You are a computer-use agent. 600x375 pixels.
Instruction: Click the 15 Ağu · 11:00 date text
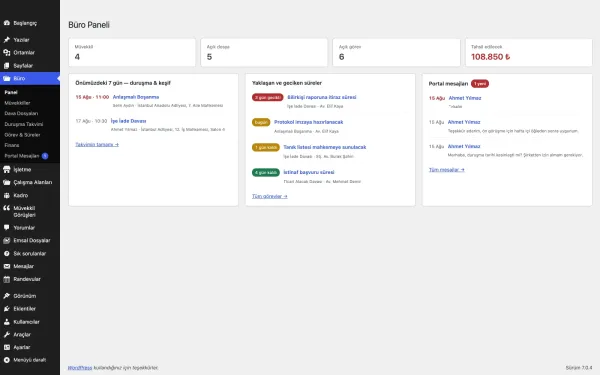click(92, 97)
